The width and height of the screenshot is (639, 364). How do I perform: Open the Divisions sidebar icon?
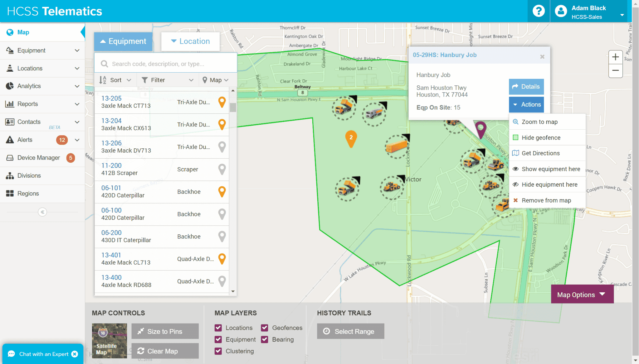(x=10, y=175)
